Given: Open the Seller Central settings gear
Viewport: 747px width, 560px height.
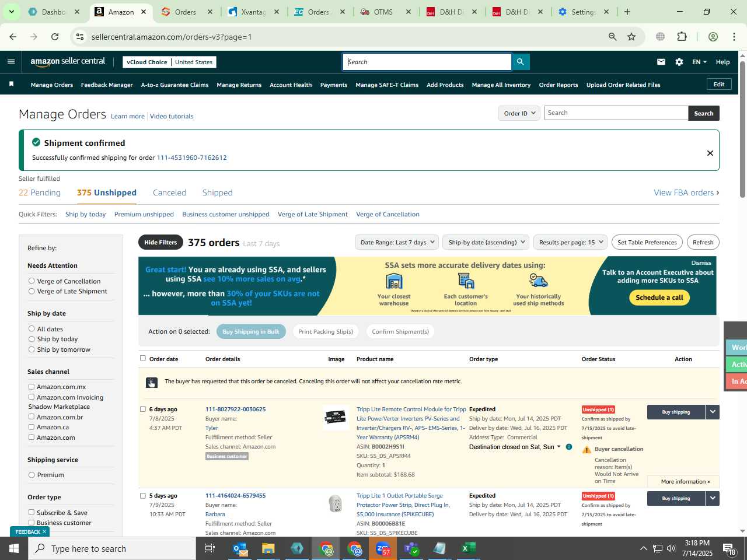Looking at the screenshot, I should coord(679,62).
